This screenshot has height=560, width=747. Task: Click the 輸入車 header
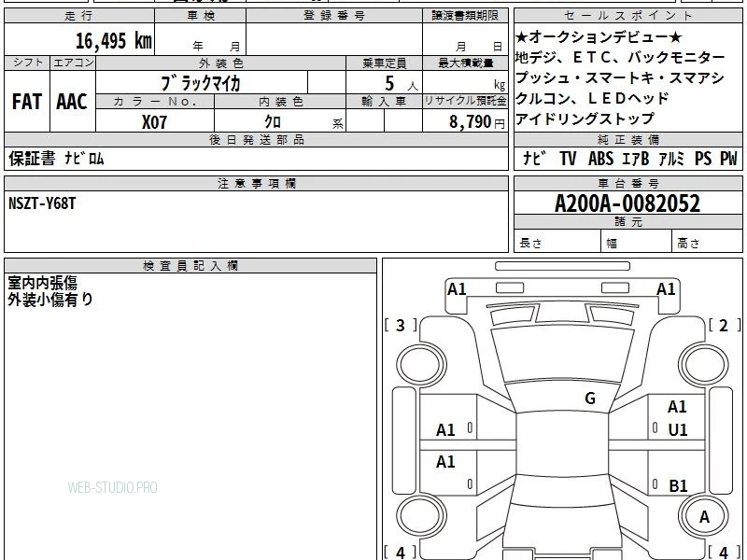pyautogui.click(x=385, y=102)
